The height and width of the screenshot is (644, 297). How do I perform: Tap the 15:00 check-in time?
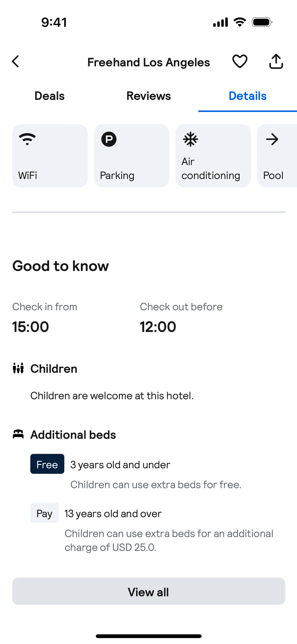30,326
